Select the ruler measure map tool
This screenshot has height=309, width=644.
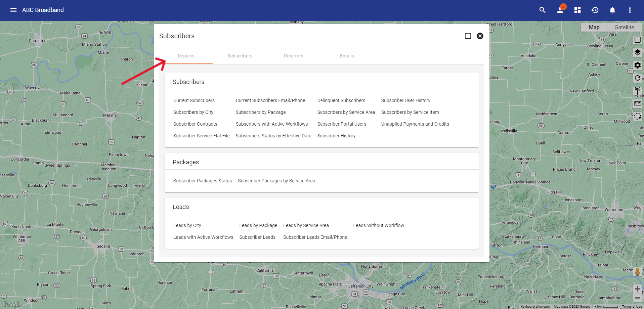tap(637, 103)
